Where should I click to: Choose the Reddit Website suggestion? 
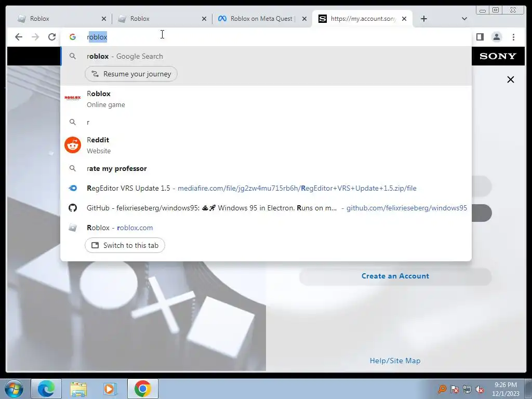pyautogui.click(x=265, y=145)
